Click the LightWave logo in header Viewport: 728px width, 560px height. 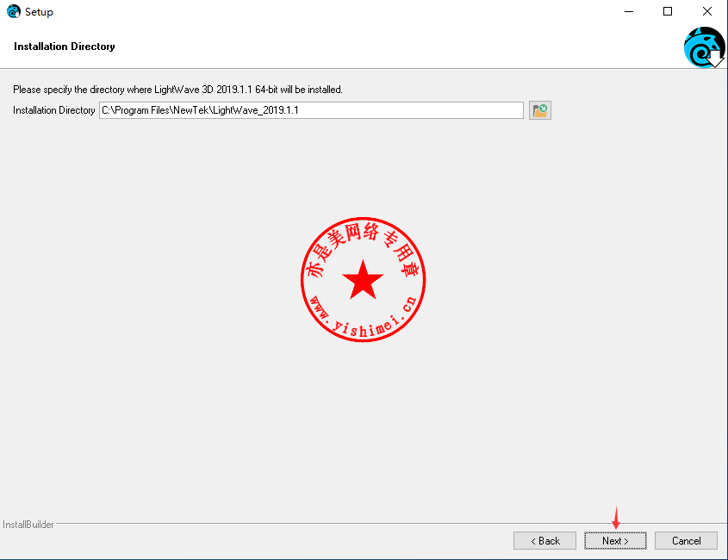705,47
